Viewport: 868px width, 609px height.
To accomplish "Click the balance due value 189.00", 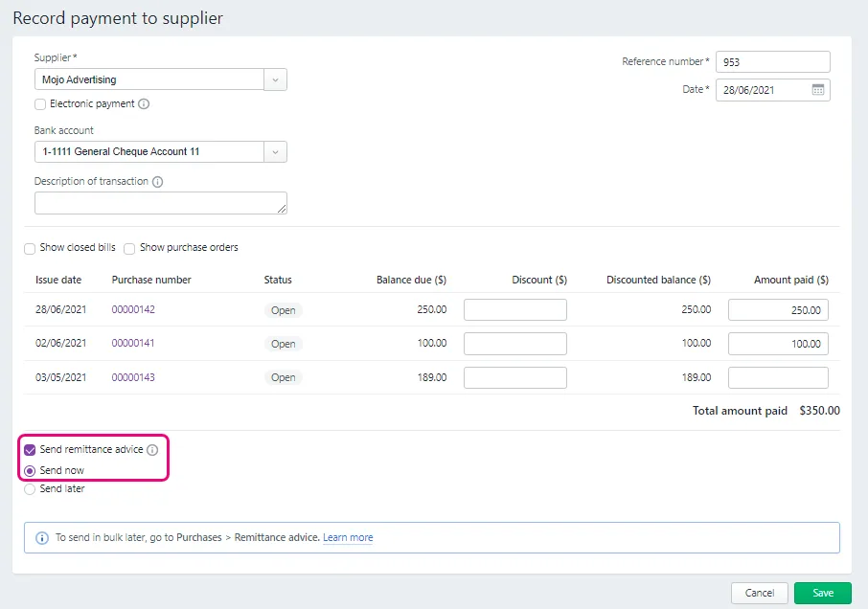I will 432,377.
